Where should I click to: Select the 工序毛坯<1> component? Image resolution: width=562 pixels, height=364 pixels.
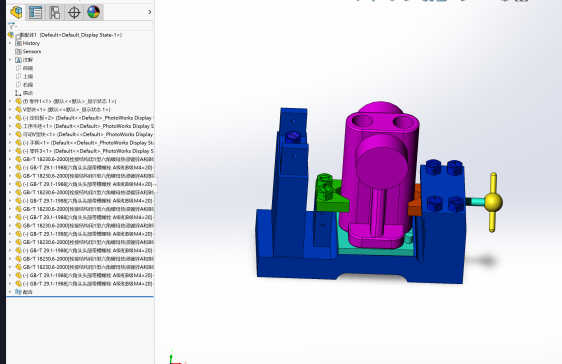pyautogui.click(x=84, y=126)
